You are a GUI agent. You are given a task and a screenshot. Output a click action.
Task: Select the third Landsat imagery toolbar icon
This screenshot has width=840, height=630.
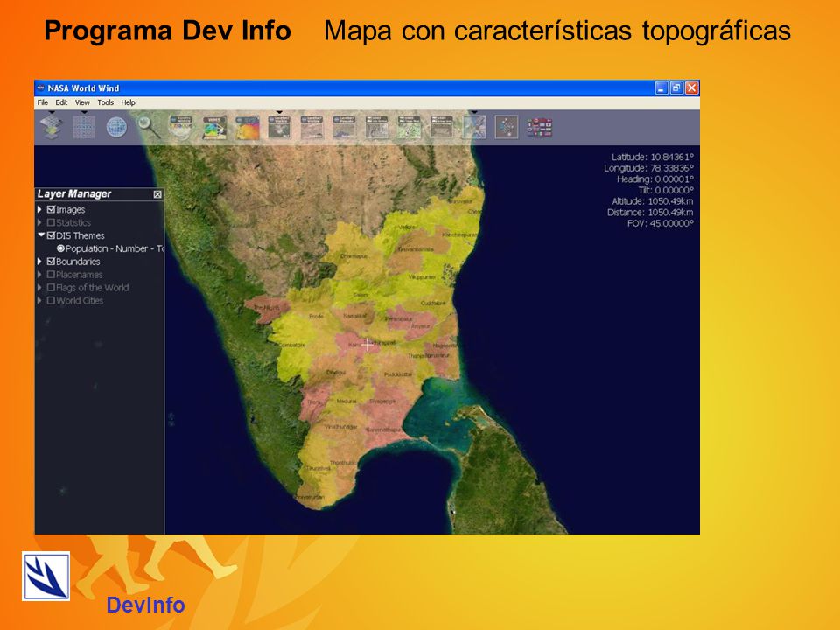[345, 127]
